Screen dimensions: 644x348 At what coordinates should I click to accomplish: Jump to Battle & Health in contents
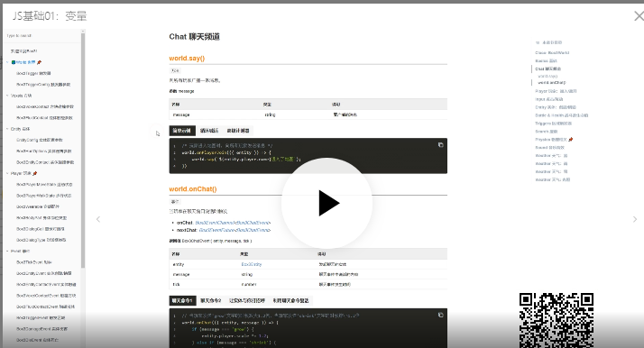pyautogui.click(x=561, y=115)
